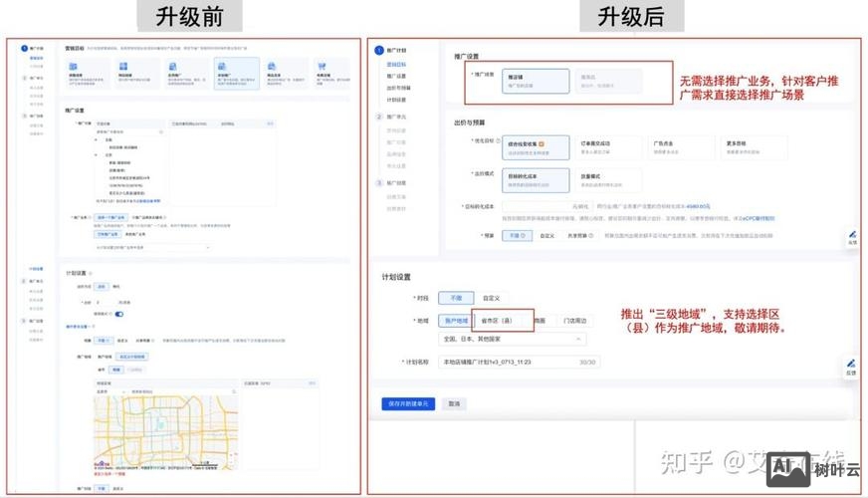Choose 目标转化成本 bidding mode
This screenshot has height=498, width=868.
(x=536, y=180)
